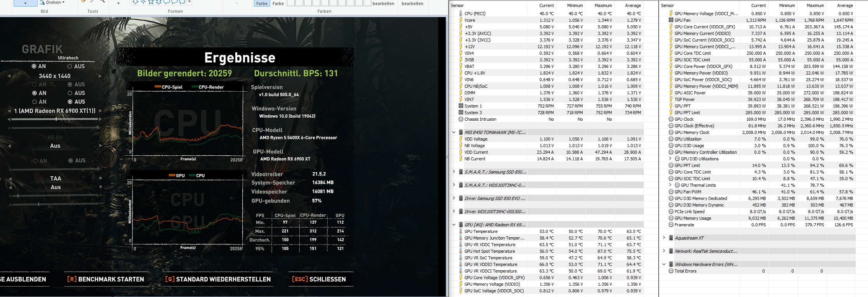Click the GPU Hot Spot Temperature icon
This screenshot has height=297, width=868.
[x=461, y=251]
